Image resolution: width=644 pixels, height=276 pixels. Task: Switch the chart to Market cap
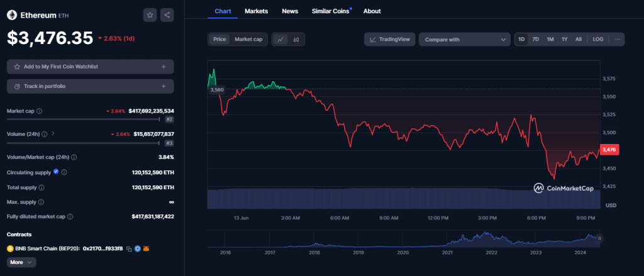tap(248, 39)
